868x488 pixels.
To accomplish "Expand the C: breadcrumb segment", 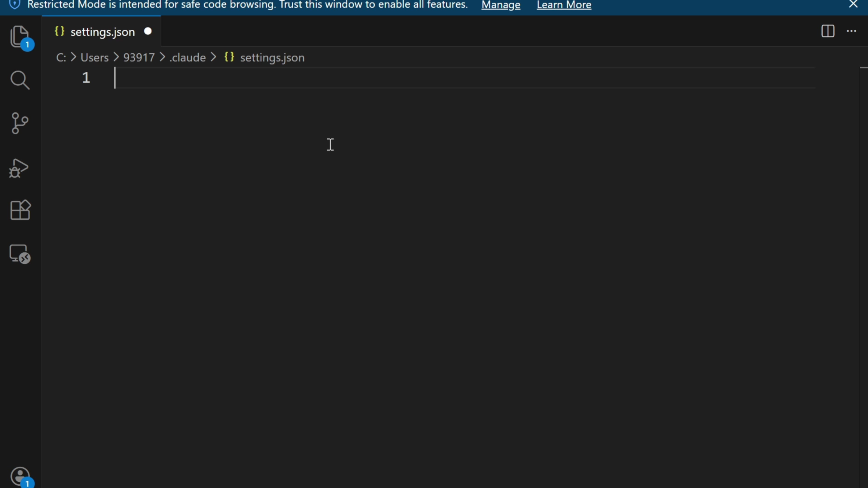I will coord(61,58).
